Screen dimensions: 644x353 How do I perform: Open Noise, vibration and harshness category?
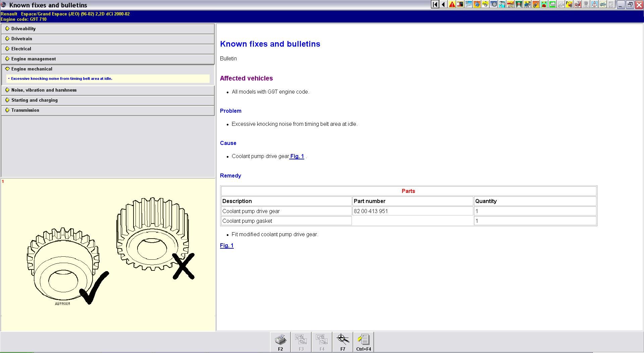point(44,90)
